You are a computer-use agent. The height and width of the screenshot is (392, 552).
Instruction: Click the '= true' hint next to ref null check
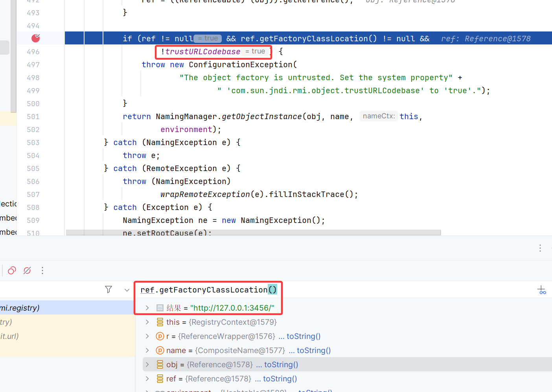[x=207, y=38]
